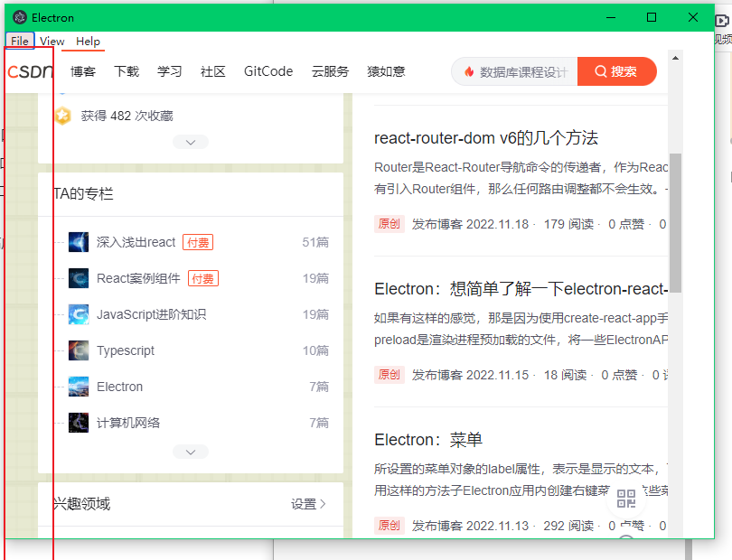Image resolution: width=732 pixels, height=560 pixels.
Task: Open 计算机网络 column
Action: 128,423
